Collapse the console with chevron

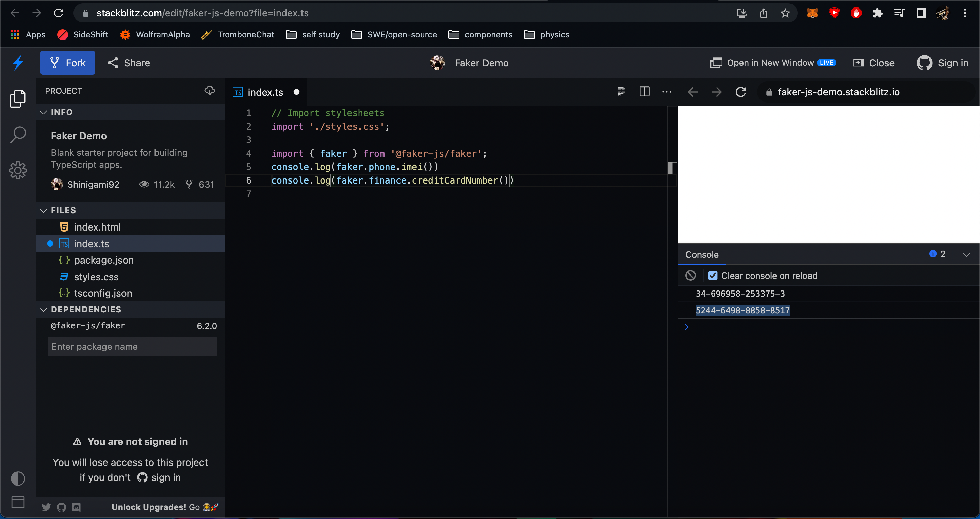pyautogui.click(x=966, y=254)
